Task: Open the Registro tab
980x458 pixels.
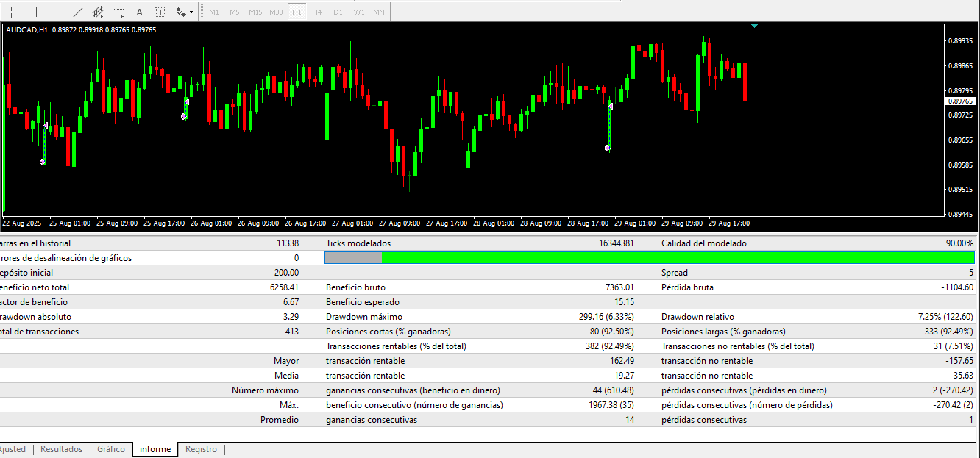Action: 201,449
